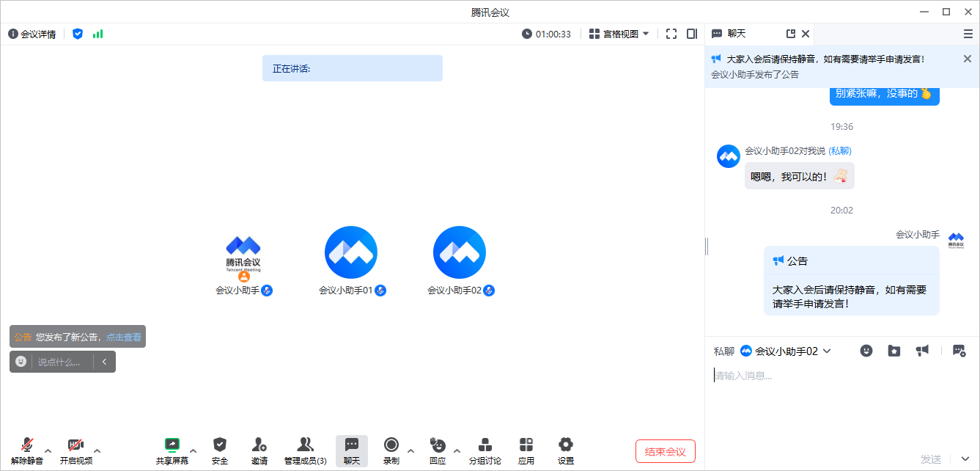Click 点击查看 link in announcement toast
Image resolution: width=980 pixels, height=471 pixels.
[124, 337]
